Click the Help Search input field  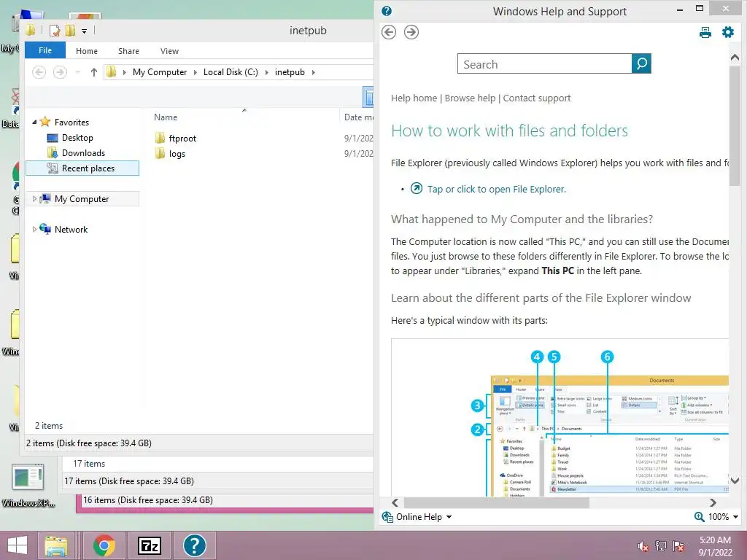click(x=544, y=63)
